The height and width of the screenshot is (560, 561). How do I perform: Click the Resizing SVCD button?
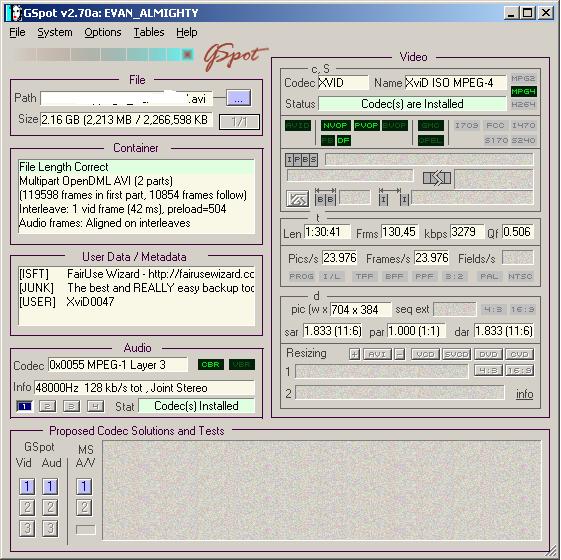coord(457,354)
